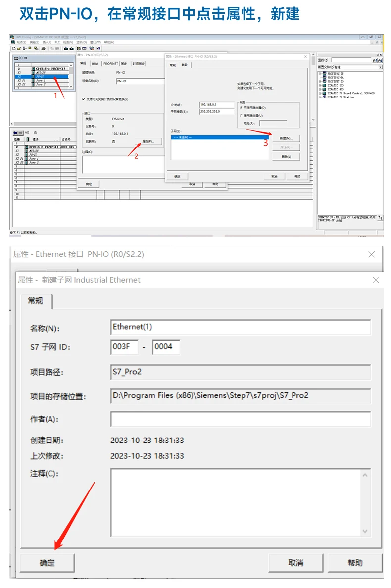Click the Open folder icon in HW Config toolbar

point(19,48)
